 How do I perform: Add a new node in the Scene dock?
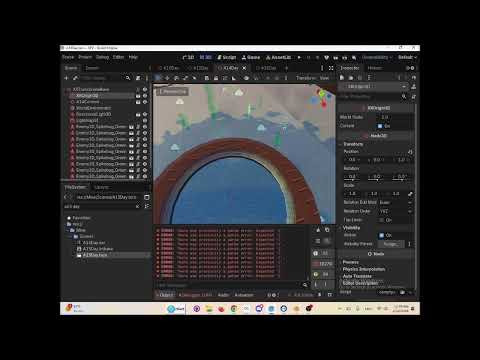66,78
